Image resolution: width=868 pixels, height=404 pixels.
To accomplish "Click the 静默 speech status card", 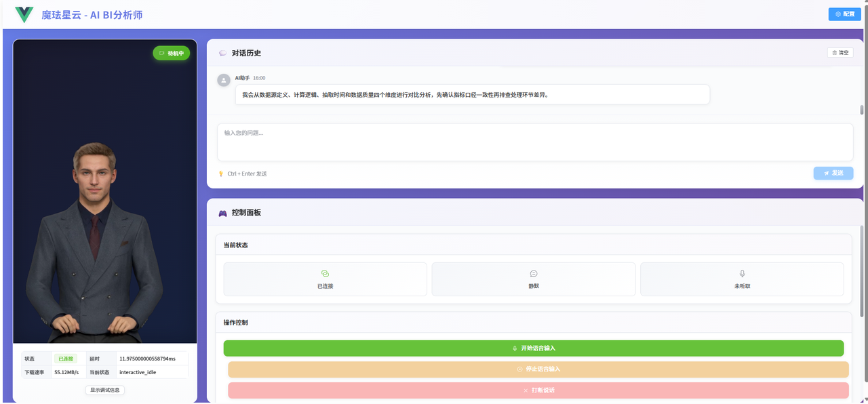I will point(534,279).
